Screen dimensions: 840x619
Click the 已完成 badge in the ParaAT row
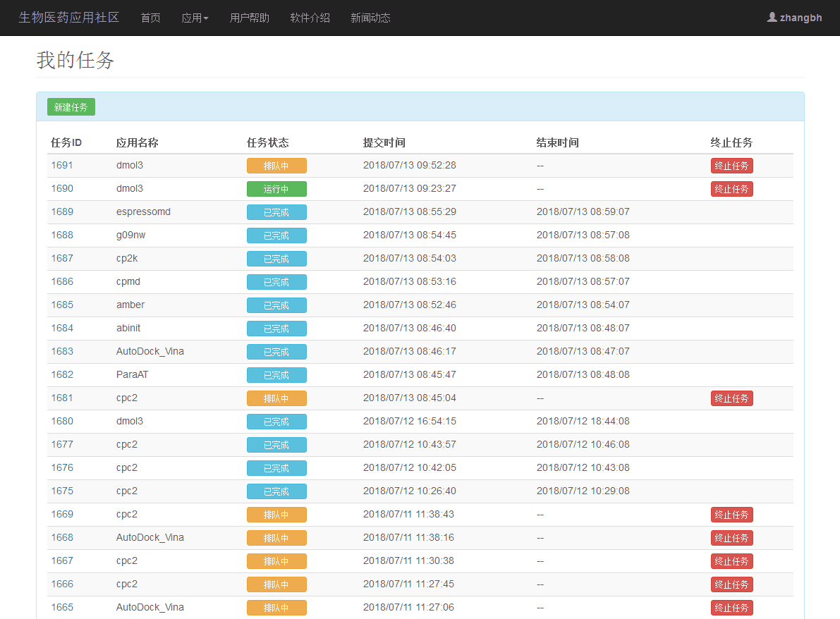276,375
